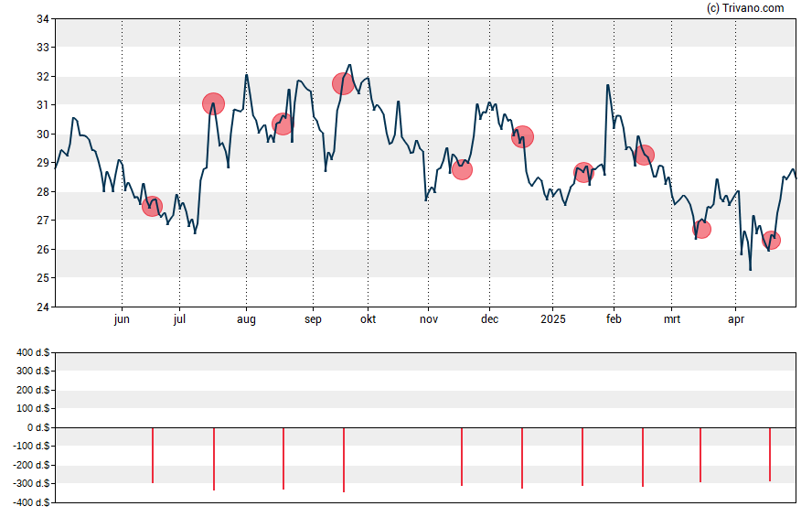
Task: Click the price axis value 26
Action: pos(43,249)
